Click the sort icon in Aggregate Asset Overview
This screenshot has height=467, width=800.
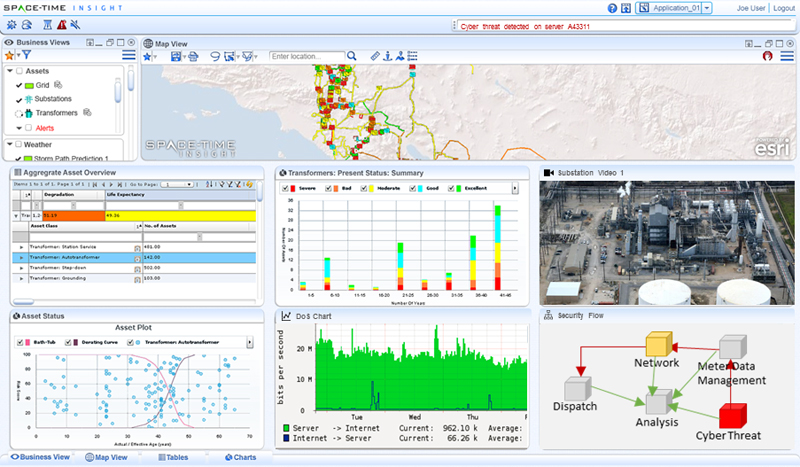209,184
